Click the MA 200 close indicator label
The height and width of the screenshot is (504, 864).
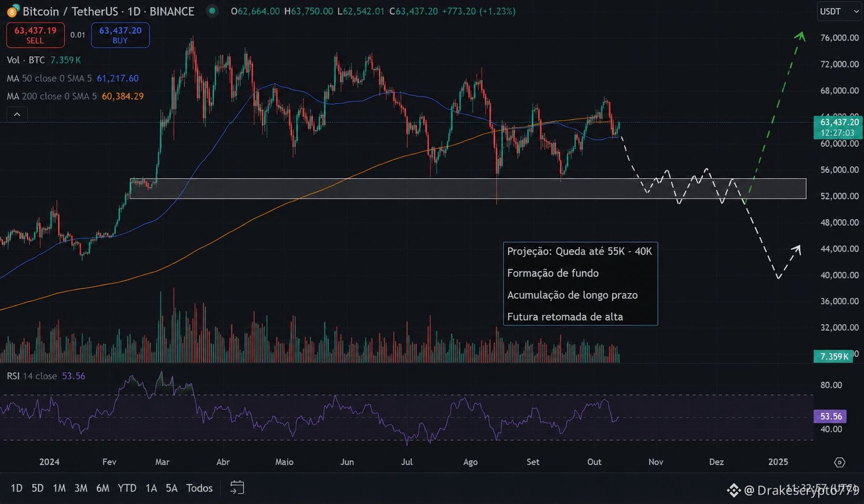pyautogui.click(x=52, y=96)
